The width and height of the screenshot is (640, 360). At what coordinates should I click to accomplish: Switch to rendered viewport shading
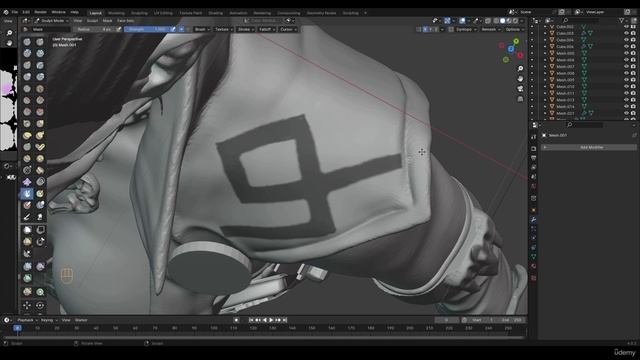coord(516,20)
